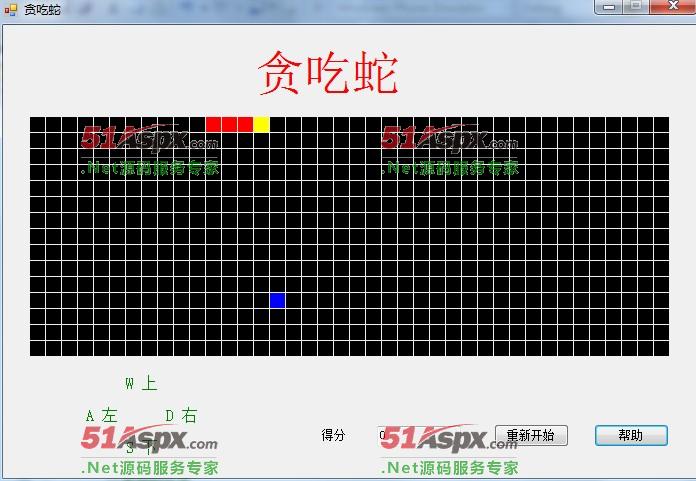Viewport: 696px width, 481px height.
Task: Click the app icon in title bar
Action: coord(10,9)
